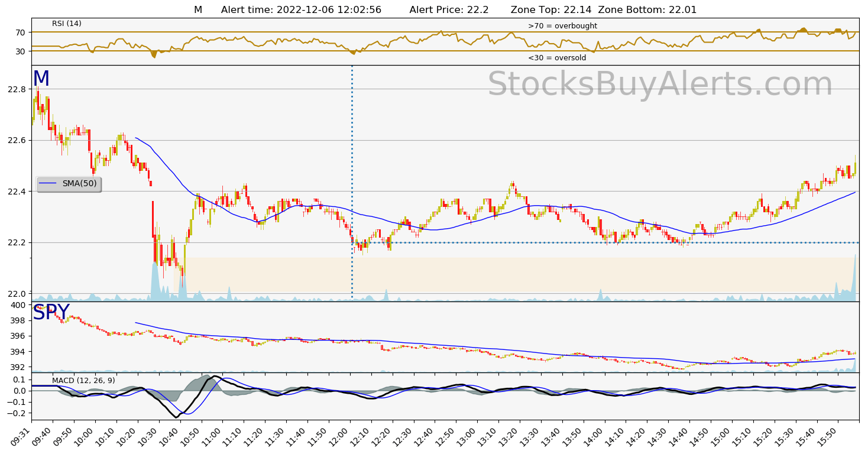Click the RSI (14) label
The height and width of the screenshot is (454, 868).
pos(67,24)
